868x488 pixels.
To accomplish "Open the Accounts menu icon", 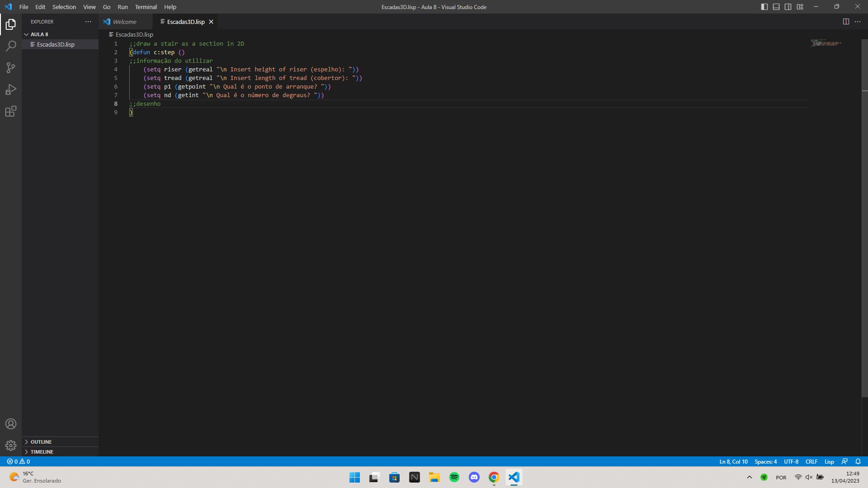I will click(11, 424).
